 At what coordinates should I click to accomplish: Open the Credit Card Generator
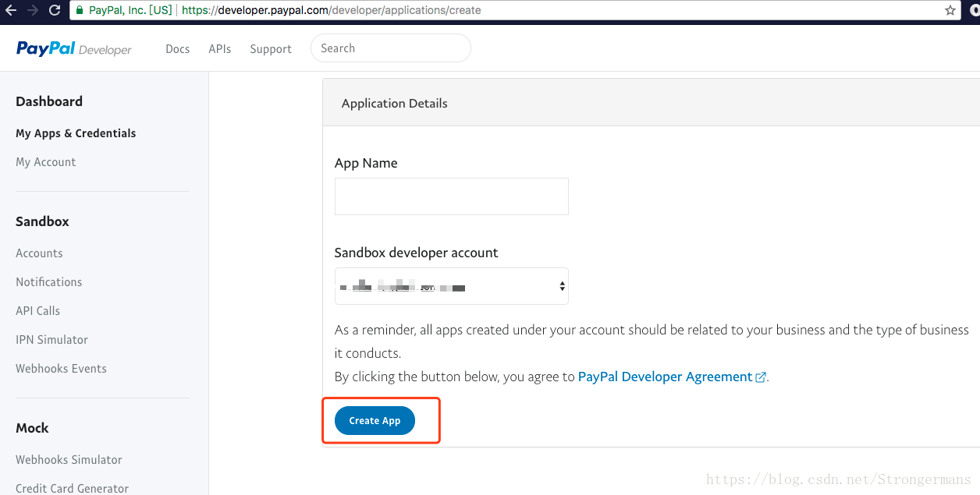pos(72,488)
